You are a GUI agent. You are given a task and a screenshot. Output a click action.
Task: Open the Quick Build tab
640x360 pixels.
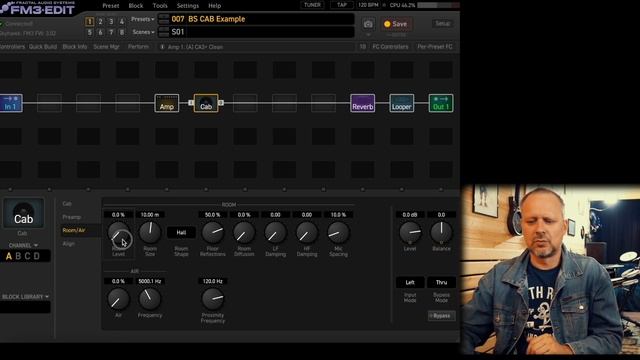(43, 47)
